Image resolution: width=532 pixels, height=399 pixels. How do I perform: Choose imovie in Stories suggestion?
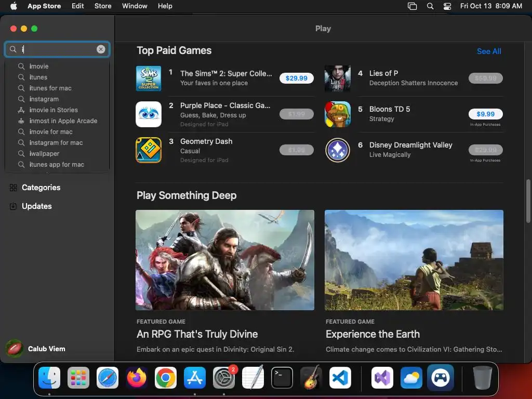pyautogui.click(x=57, y=110)
